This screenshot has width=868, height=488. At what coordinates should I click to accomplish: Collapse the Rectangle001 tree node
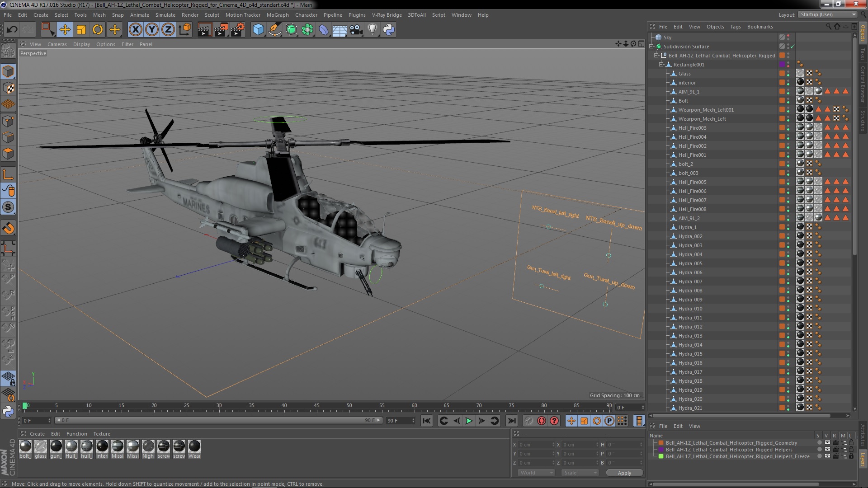tap(661, 65)
